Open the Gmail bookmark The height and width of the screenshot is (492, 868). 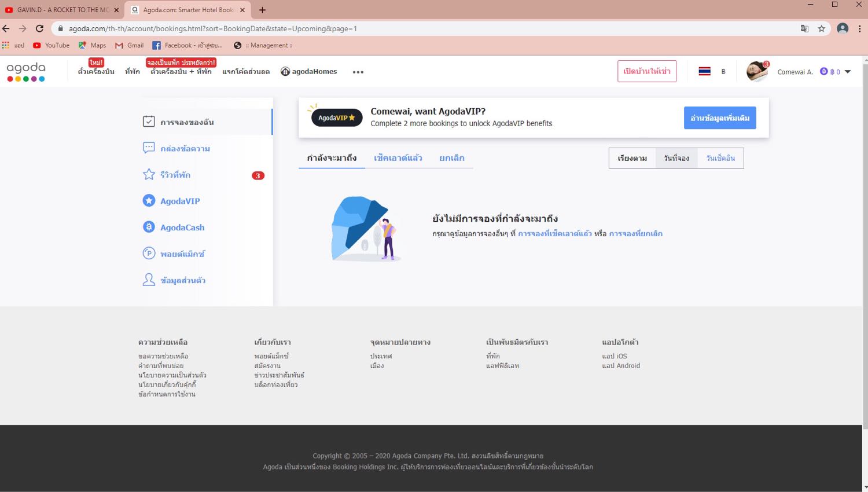(129, 45)
